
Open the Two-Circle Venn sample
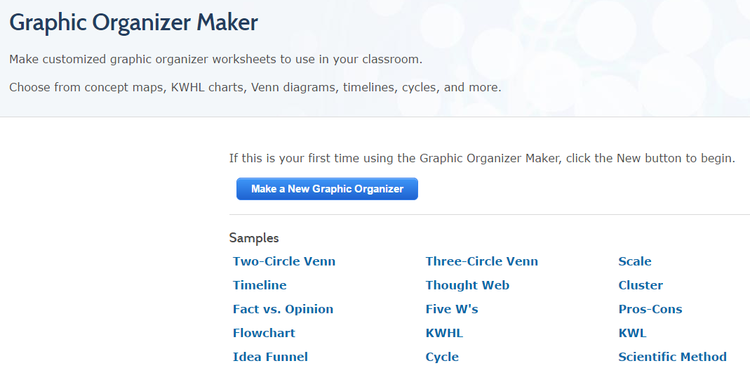[x=284, y=262]
